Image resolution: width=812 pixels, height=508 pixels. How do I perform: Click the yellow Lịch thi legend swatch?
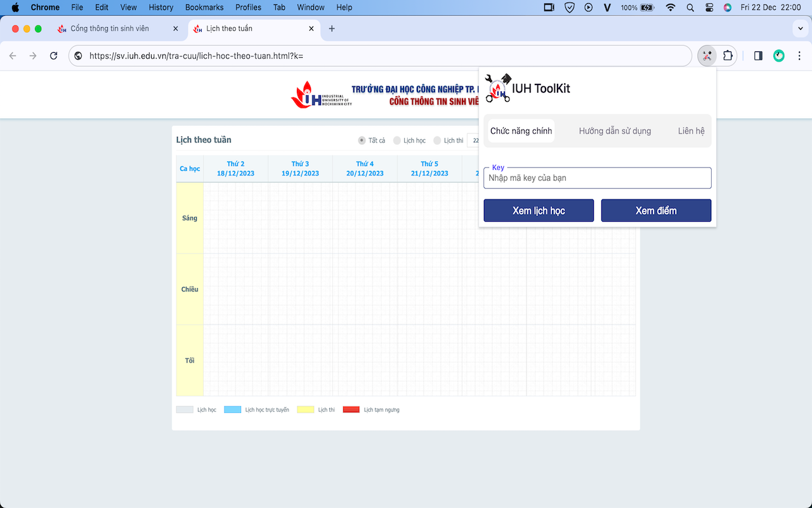(306, 410)
